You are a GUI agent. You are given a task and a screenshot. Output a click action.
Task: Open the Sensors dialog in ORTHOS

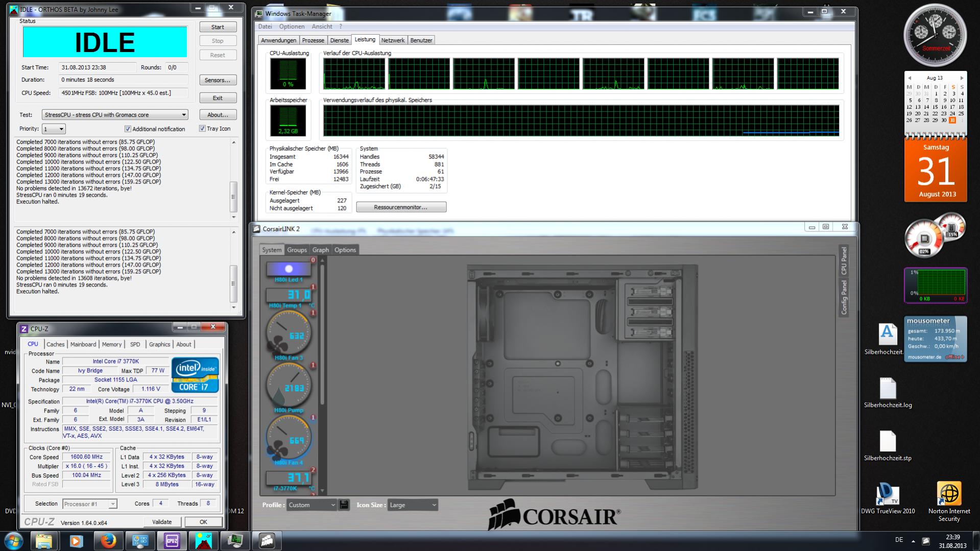(x=218, y=80)
